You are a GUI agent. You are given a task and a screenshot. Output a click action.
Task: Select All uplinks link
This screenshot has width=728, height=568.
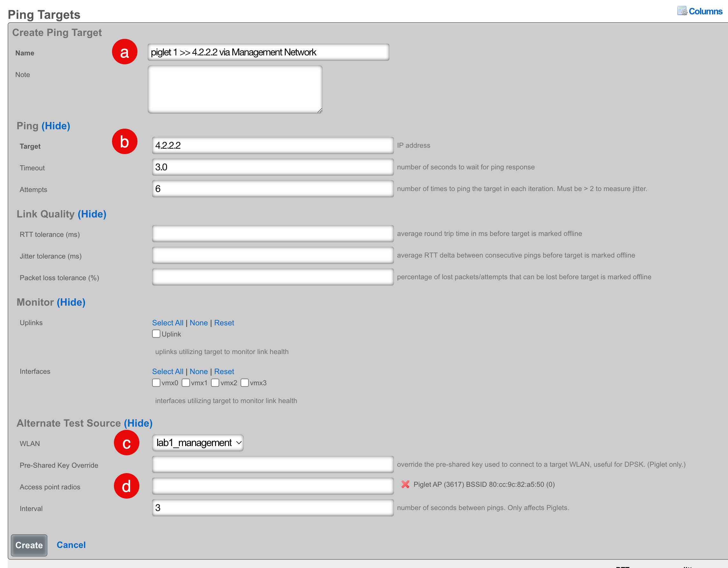click(167, 323)
